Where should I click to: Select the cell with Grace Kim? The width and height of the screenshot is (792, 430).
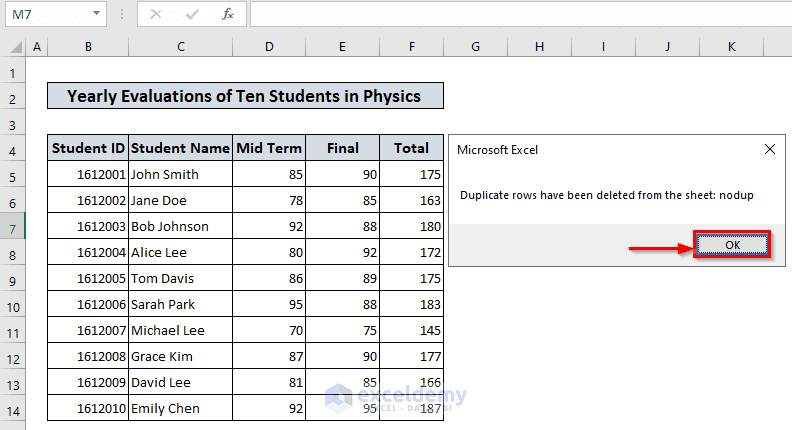[180, 356]
